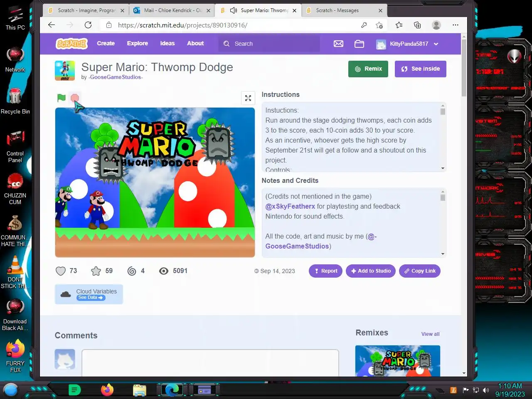Open the Create menu item

click(x=106, y=43)
